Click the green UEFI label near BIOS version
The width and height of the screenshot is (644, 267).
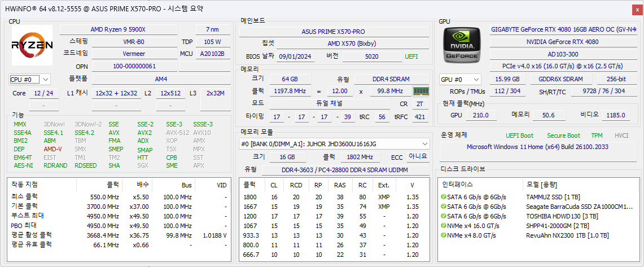[x=411, y=56]
